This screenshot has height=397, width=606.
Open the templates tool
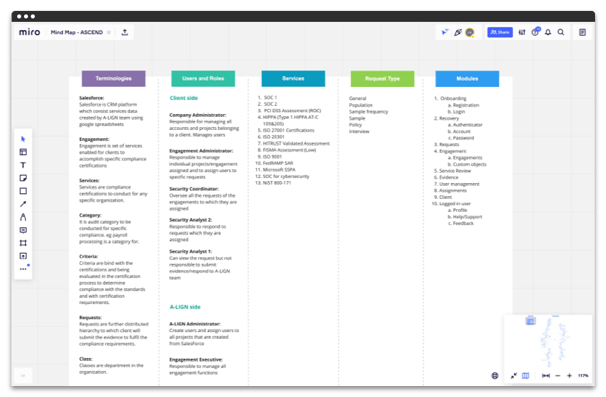23,152
